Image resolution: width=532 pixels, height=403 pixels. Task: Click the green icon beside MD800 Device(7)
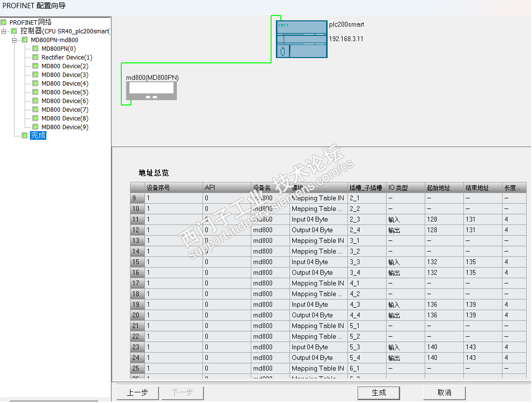click(35, 109)
